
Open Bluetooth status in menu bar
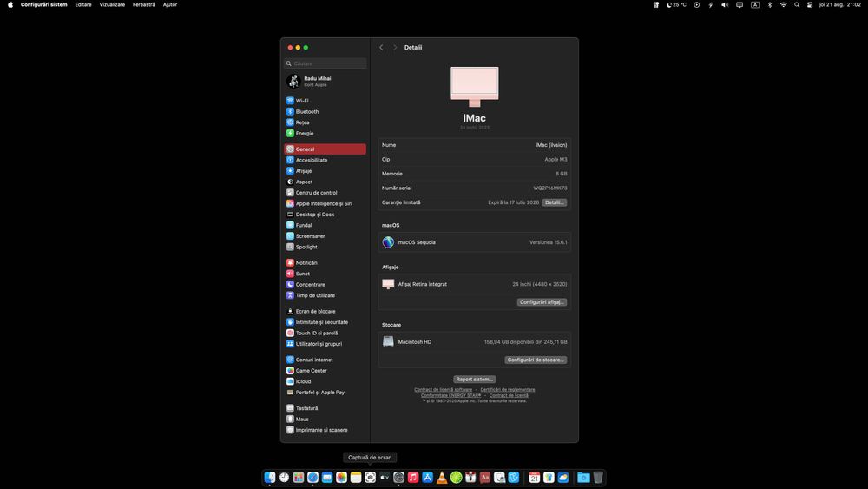(x=769, y=4)
